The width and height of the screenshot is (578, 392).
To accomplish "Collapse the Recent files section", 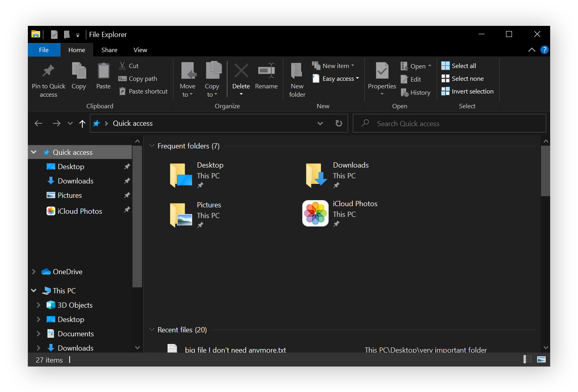I will (x=152, y=330).
